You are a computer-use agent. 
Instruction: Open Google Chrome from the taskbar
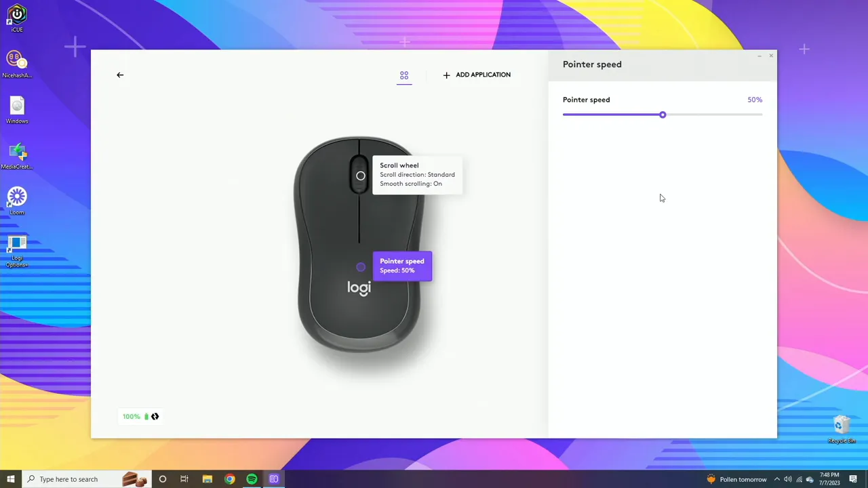[x=230, y=479]
